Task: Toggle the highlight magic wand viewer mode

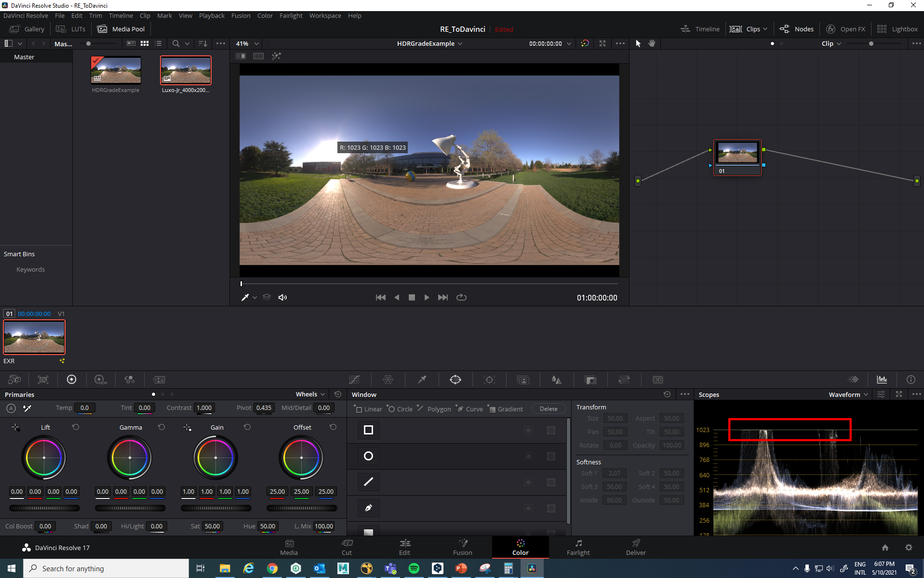Action: click(x=276, y=56)
